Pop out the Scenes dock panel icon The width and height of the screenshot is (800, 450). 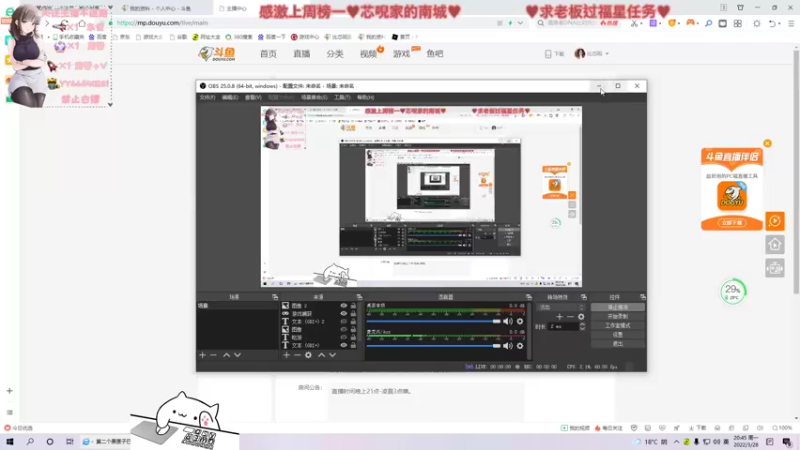275,297
